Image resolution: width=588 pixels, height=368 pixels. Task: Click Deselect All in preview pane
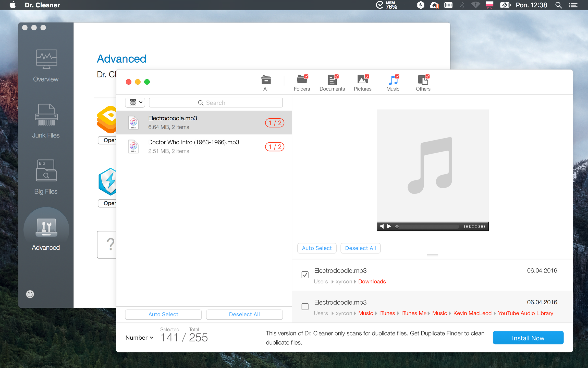(360, 248)
